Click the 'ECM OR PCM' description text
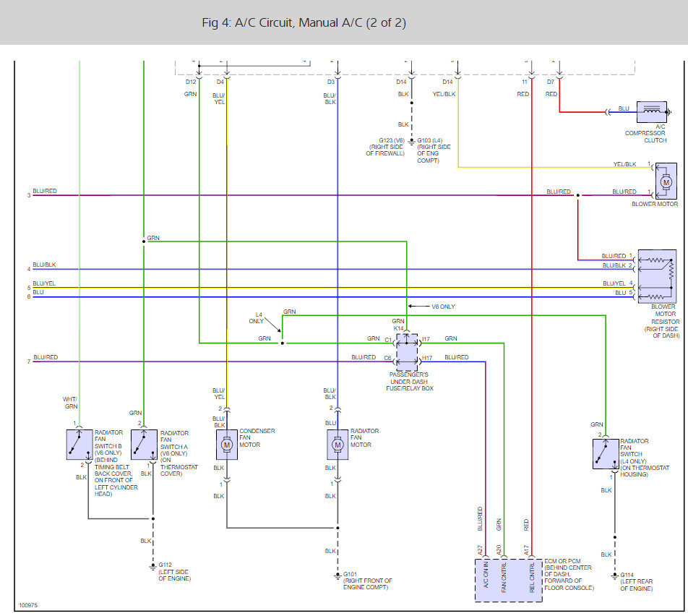The height and width of the screenshot is (616, 688). [x=569, y=574]
